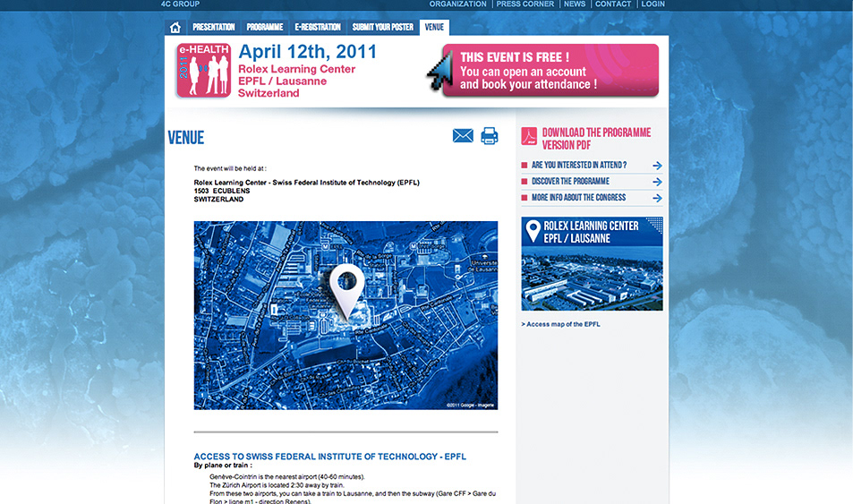Go to the home page icon
The width and height of the screenshot is (853, 504).
pyautogui.click(x=175, y=27)
